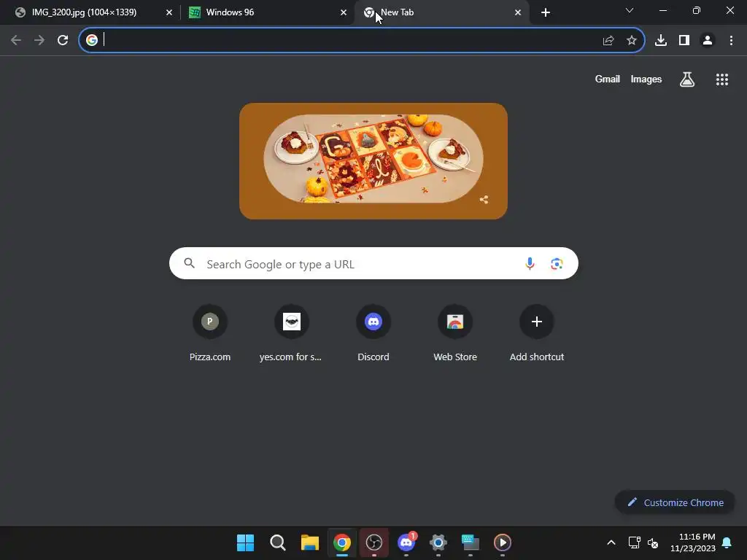
Task: Open notifications bell
Action: tap(727, 542)
